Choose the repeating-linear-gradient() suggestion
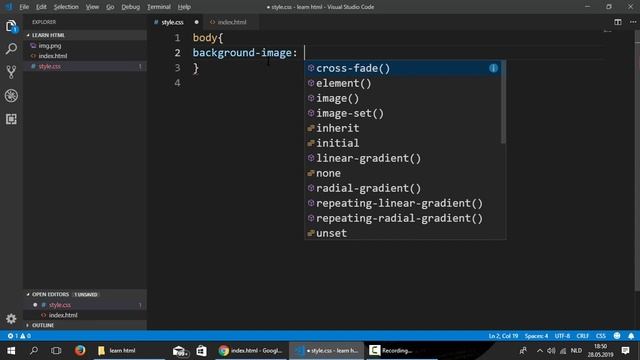The width and height of the screenshot is (640, 360). (402, 203)
